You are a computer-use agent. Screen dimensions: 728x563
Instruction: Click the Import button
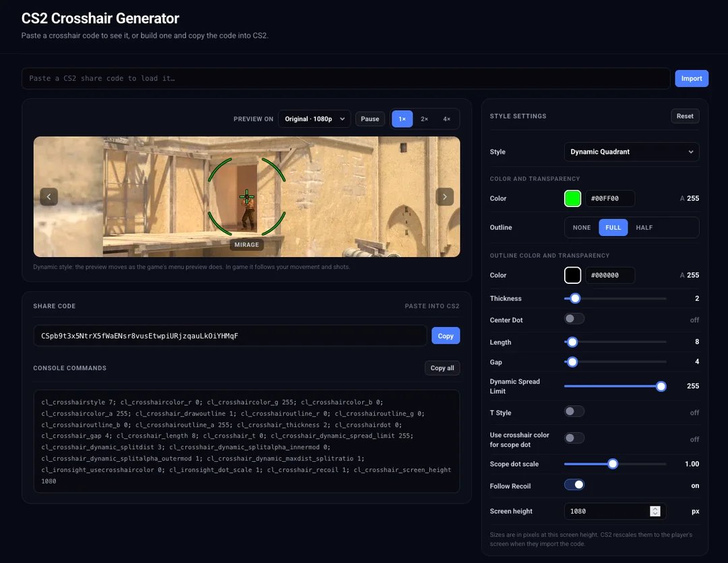[x=692, y=78]
